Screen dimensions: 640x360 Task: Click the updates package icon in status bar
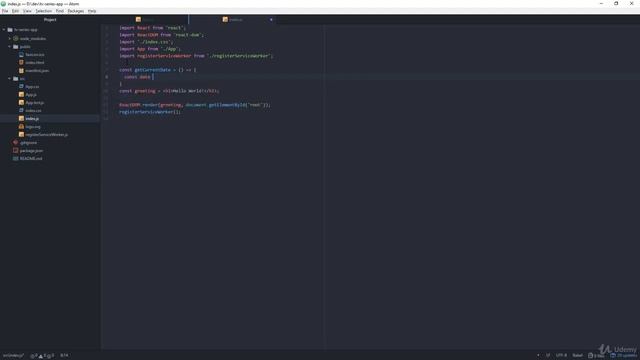tap(613, 356)
